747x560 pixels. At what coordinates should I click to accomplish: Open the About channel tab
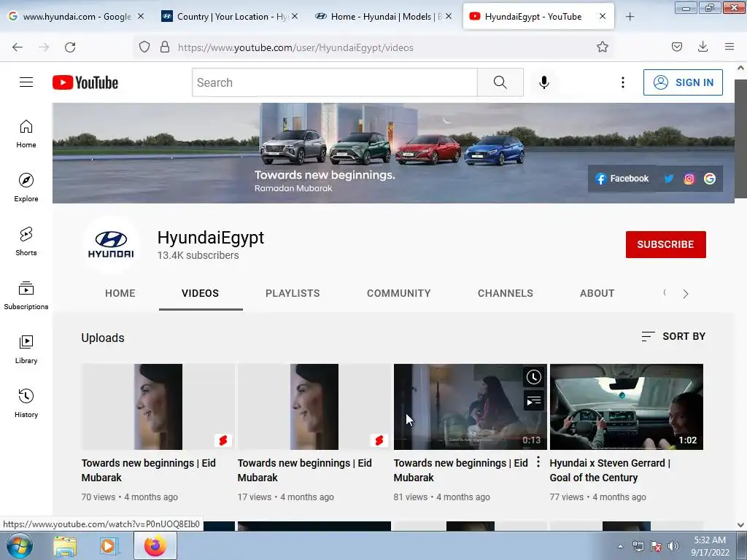click(x=597, y=293)
